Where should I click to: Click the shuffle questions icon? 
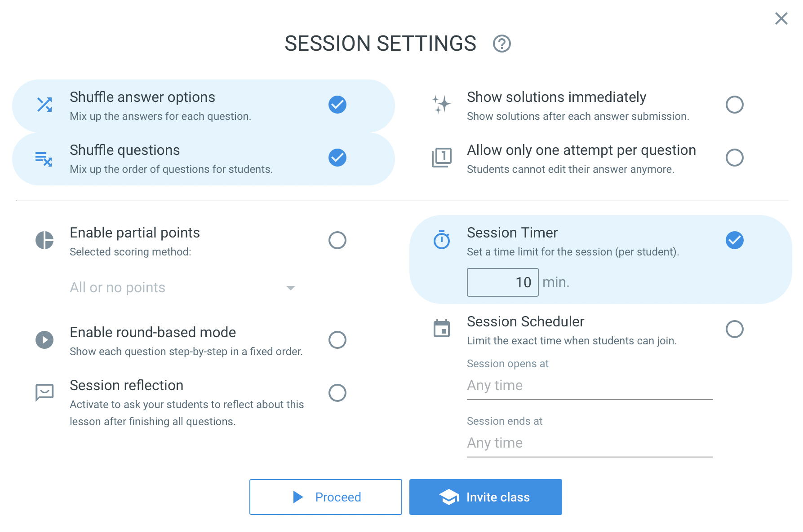pyautogui.click(x=44, y=158)
